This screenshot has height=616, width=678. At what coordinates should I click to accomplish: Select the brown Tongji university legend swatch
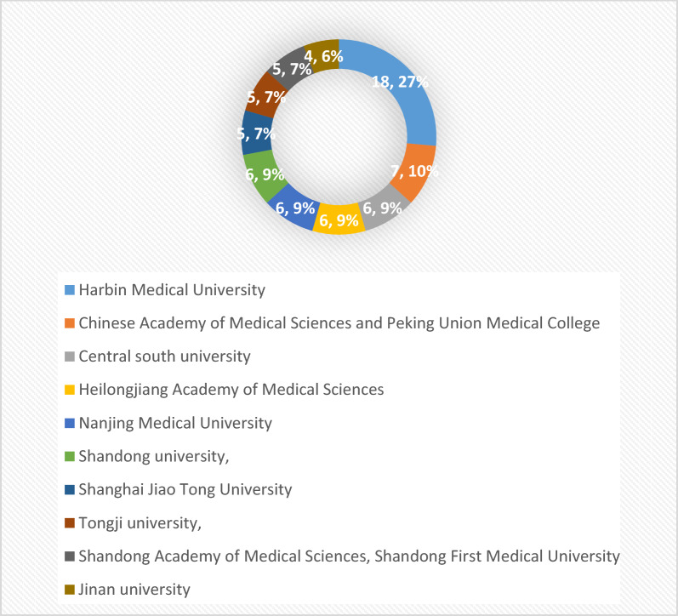coord(70,523)
